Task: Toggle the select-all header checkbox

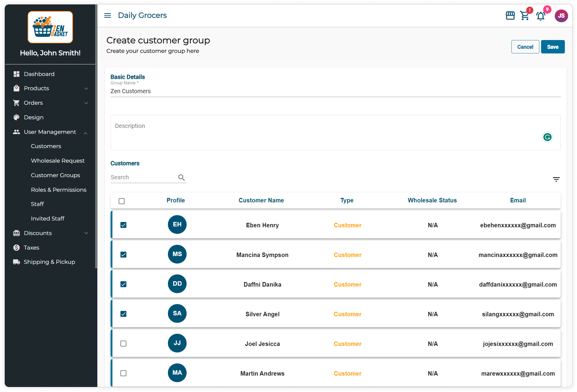Action: [x=122, y=201]
